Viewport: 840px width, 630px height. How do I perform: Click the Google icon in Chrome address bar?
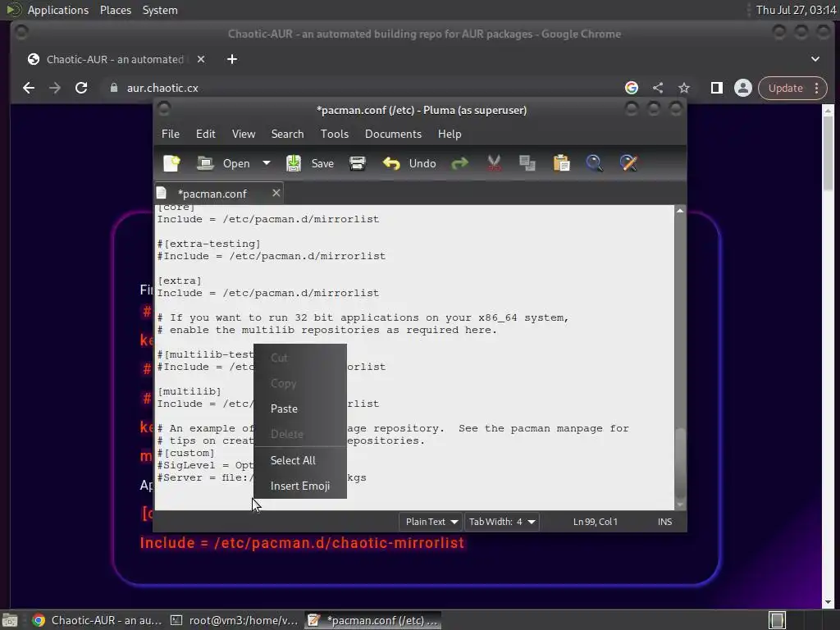(632, 88)
